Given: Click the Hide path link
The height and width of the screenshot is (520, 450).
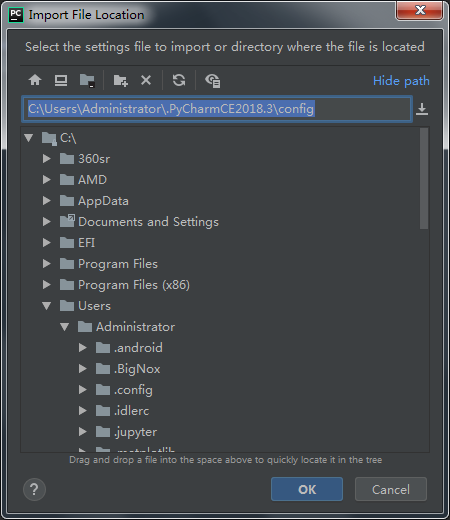Looking at the screenshot, I should [401, 81].
